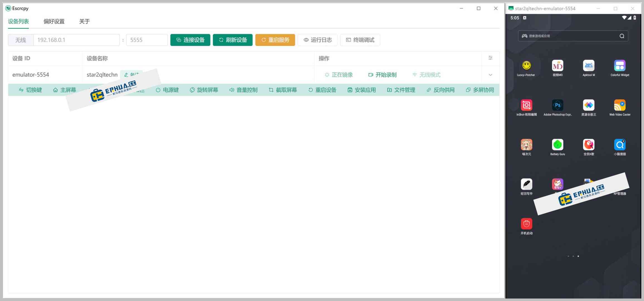Open Battery Guru app in emulator

coord(557,147)
